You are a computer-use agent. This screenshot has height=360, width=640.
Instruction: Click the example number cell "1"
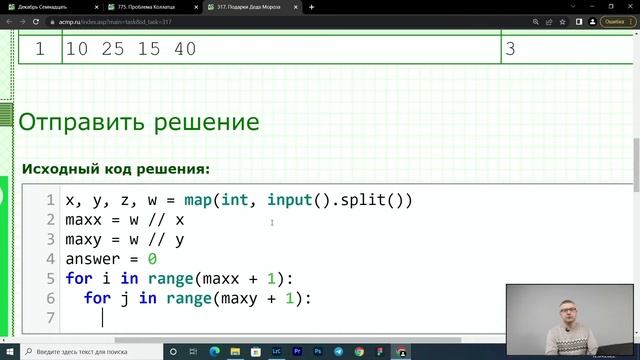tap(40, 49)
